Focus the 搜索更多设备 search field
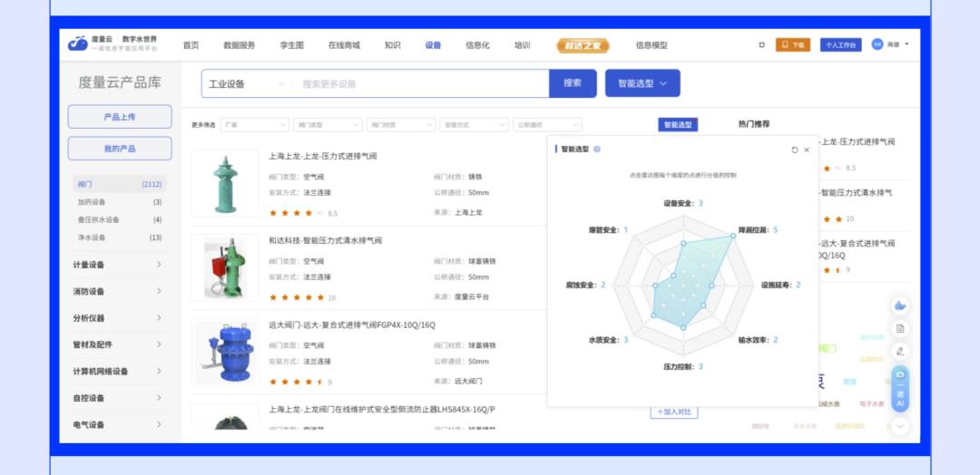Viewport: 980px width, 475px height. [x=421, y=83]
